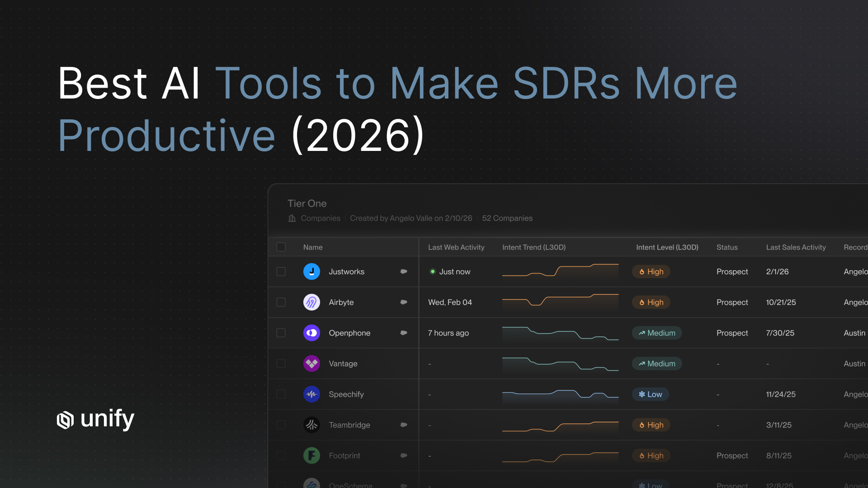The width and height of the screenshot is (868, 488).
Task: Click the Speechify company logo
Action: pyautogui.click(x=311, y=394)
